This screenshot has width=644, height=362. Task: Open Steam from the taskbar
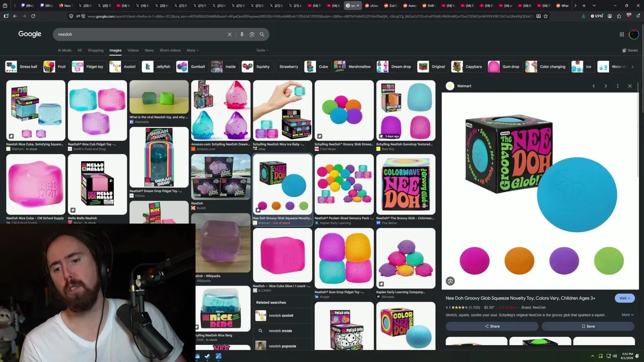(x=207, y=356)
